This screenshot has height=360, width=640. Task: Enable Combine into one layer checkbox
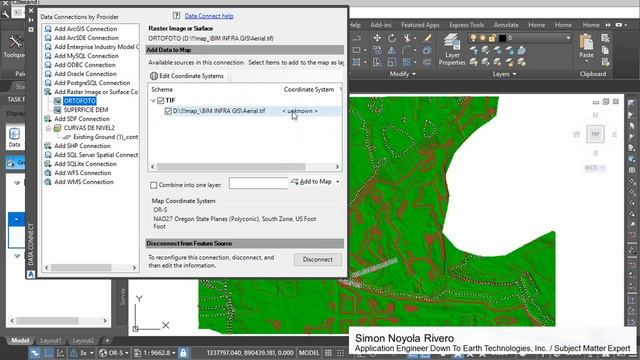153,185
